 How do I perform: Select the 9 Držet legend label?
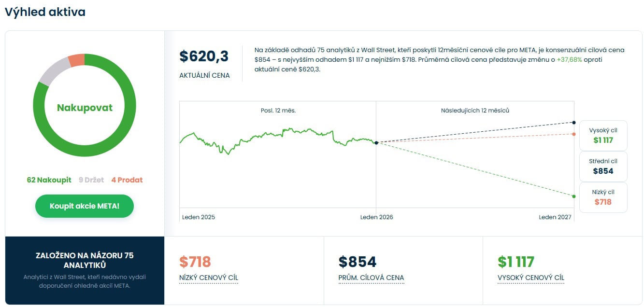coord(91,180)
